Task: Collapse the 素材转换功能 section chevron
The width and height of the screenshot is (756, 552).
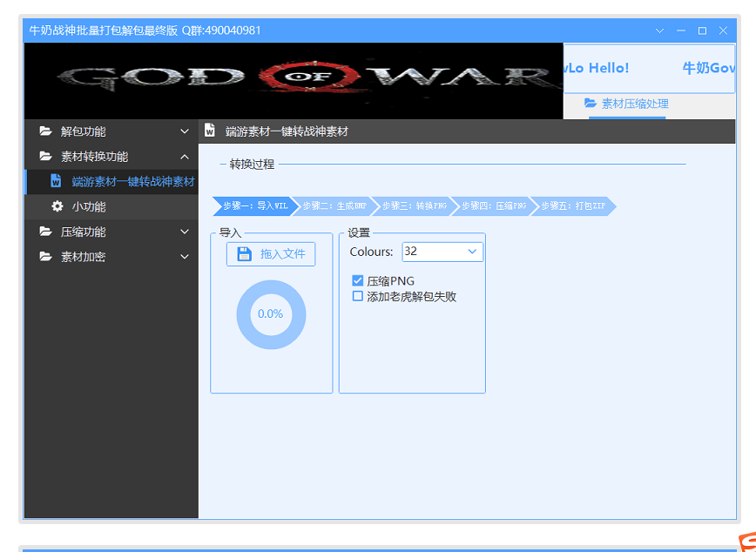Action: (184, 157)
